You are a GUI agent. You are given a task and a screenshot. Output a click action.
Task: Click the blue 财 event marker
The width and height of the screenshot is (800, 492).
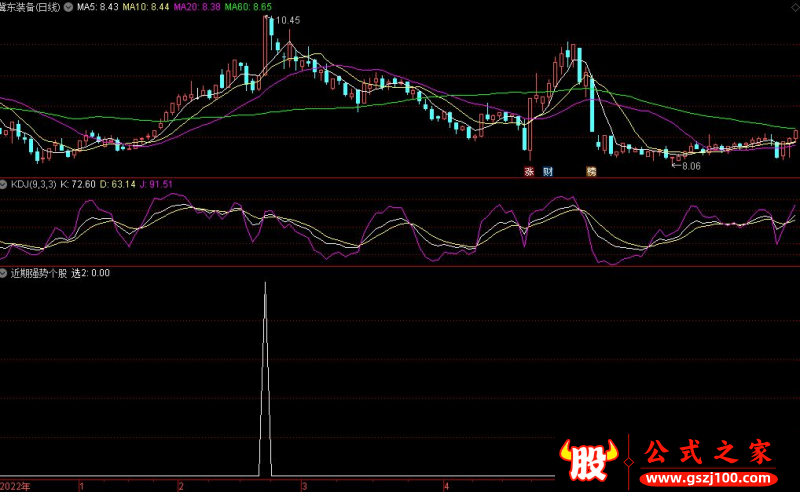(547, 171)
